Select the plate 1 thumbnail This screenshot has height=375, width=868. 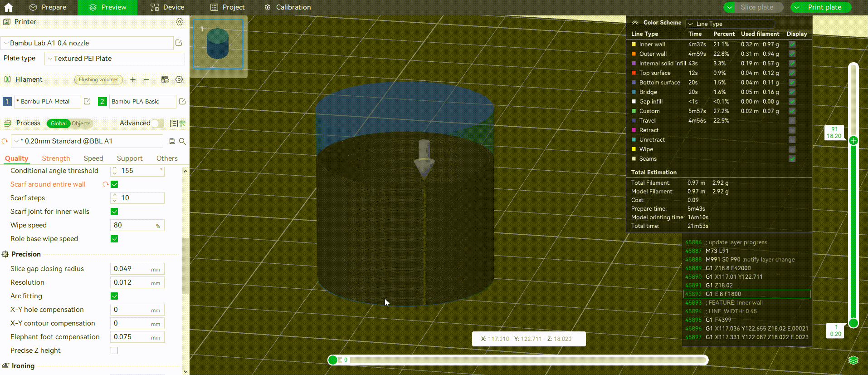(x=218, y=44)
